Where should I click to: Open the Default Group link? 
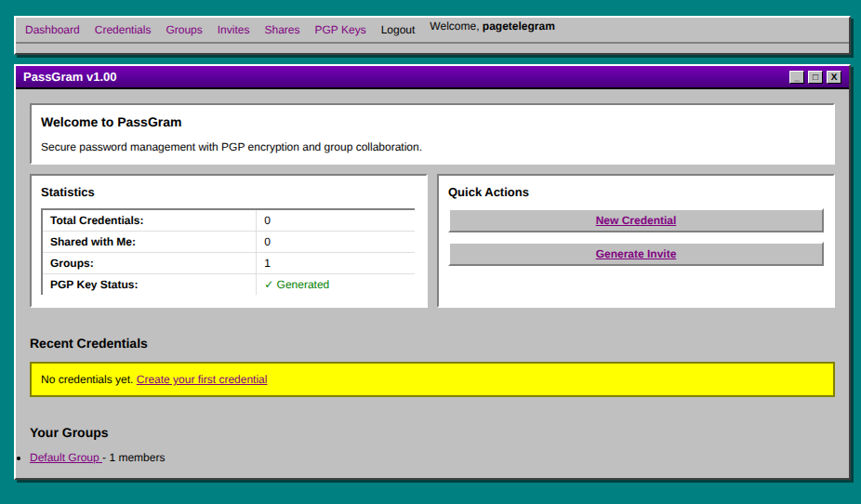pos(65,458)
